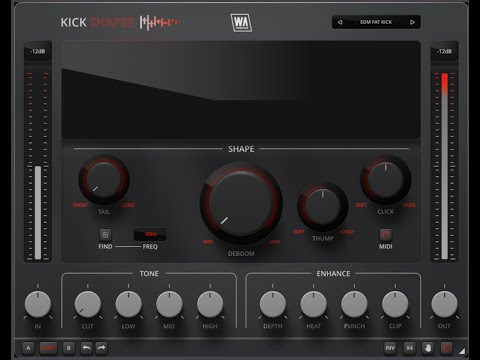Image resolution: width=480 pixels, height=360 pixels.
Task: Click the MAX label beside DEBOOM
Action: (x=275, y=242)
